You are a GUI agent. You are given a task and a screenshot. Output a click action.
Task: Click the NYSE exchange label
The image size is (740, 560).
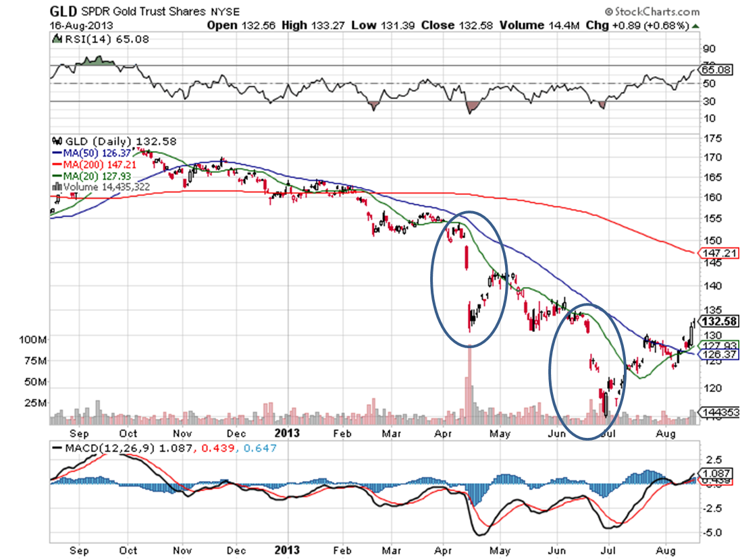click(225, 11)
